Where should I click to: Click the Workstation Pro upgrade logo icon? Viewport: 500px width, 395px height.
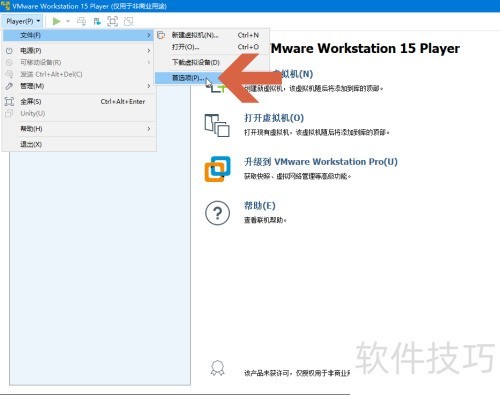[217, 169]
